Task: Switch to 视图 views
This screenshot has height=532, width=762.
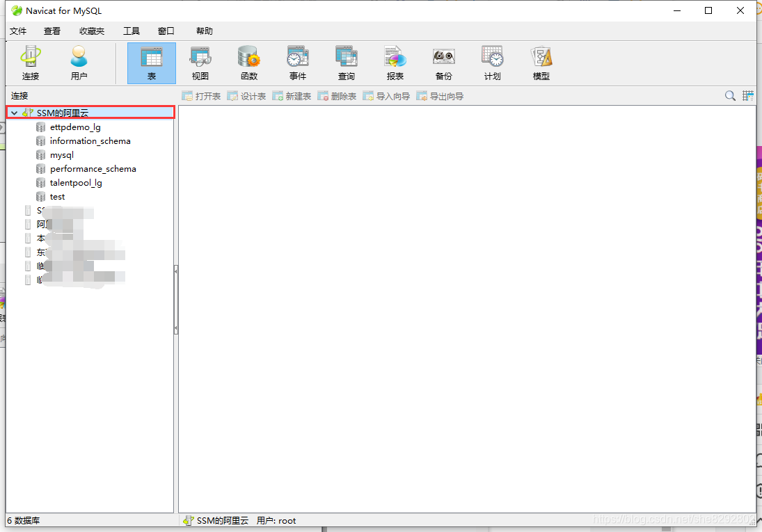Action: 200,63
